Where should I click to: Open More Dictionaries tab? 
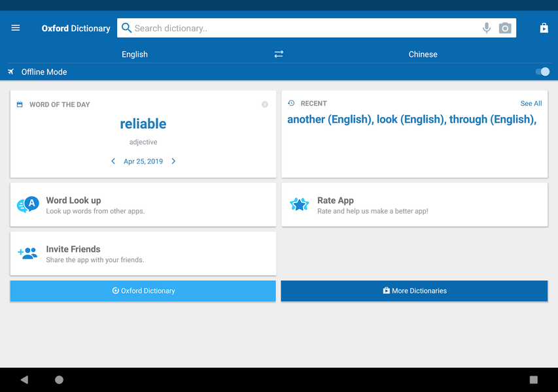point(414,291)
